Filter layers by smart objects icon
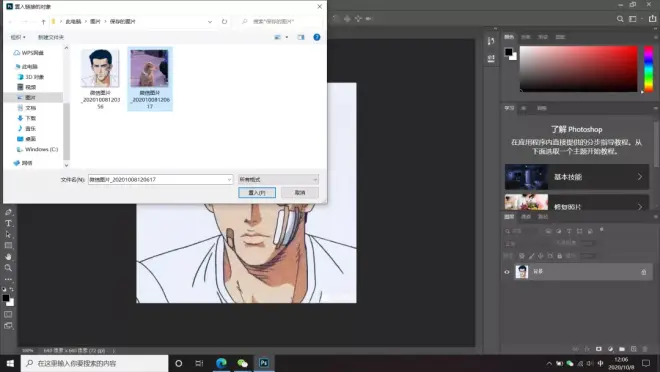The image size is (660, 372). click(590, 231)
